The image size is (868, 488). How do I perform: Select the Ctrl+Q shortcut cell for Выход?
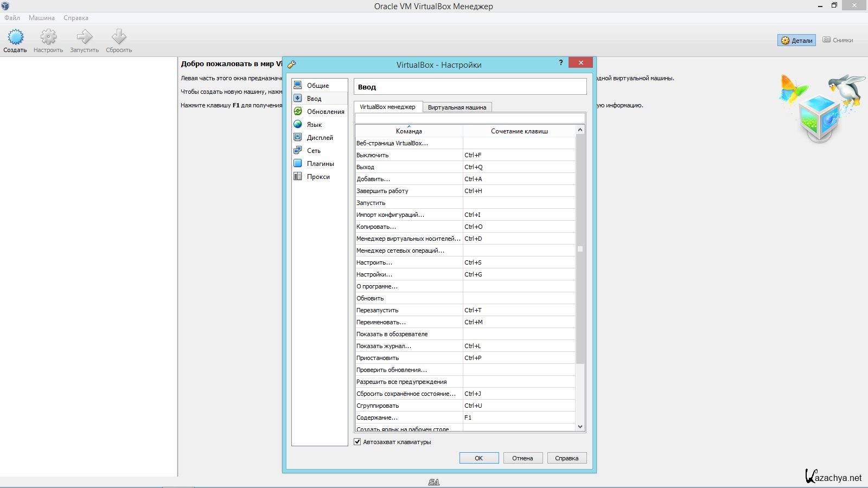point(519,167)
